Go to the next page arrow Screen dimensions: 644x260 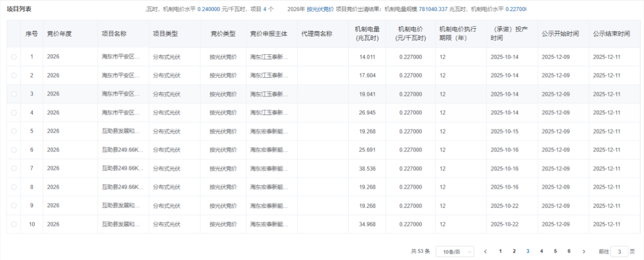584,251
